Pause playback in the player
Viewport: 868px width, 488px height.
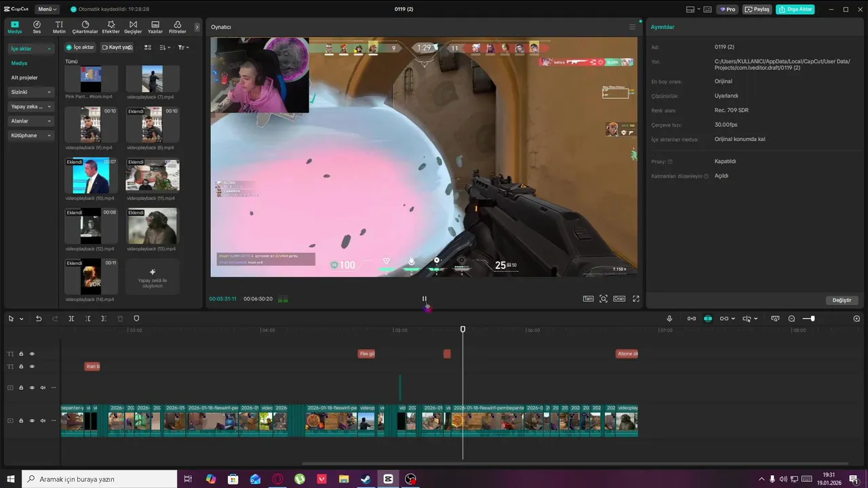[x=425, y=299]
